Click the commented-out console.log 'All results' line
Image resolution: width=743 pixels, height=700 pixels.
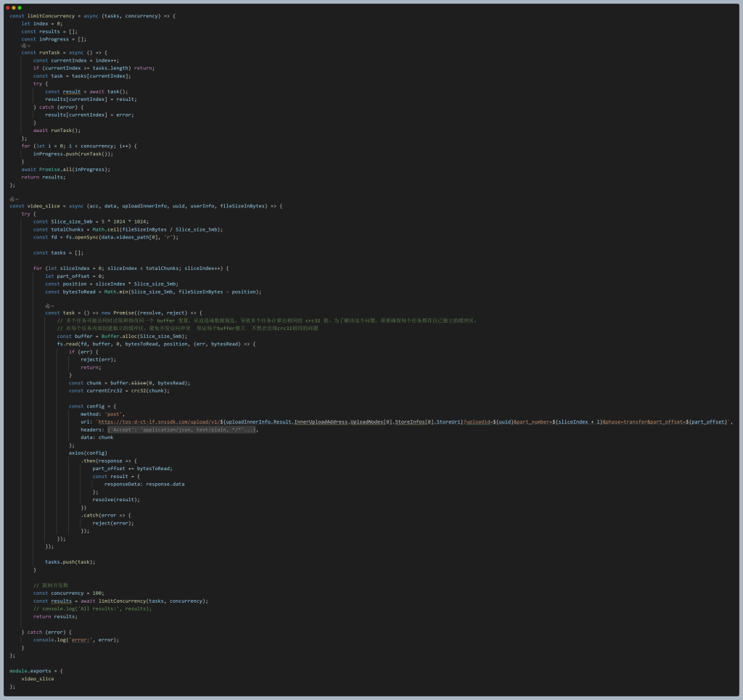[92, 609]
